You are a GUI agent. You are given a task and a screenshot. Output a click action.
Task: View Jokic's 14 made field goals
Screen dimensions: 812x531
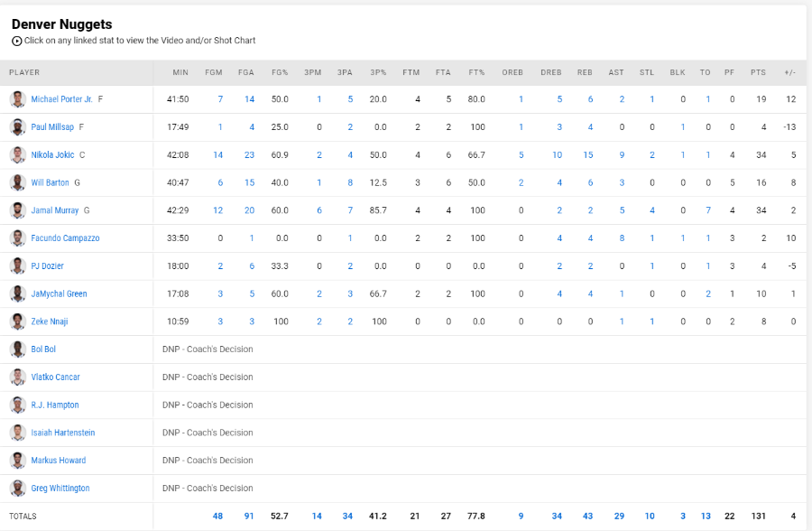click(x=218, y=155)
